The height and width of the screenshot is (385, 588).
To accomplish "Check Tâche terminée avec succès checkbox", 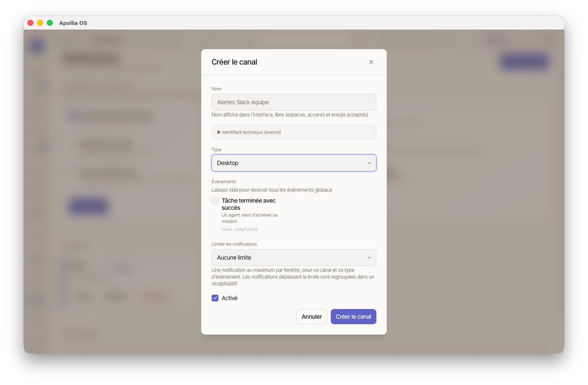I will coord(215,201).
